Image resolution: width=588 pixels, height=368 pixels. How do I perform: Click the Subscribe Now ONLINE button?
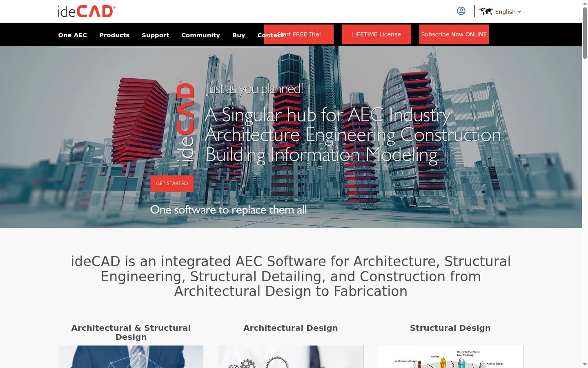[454, 34]
